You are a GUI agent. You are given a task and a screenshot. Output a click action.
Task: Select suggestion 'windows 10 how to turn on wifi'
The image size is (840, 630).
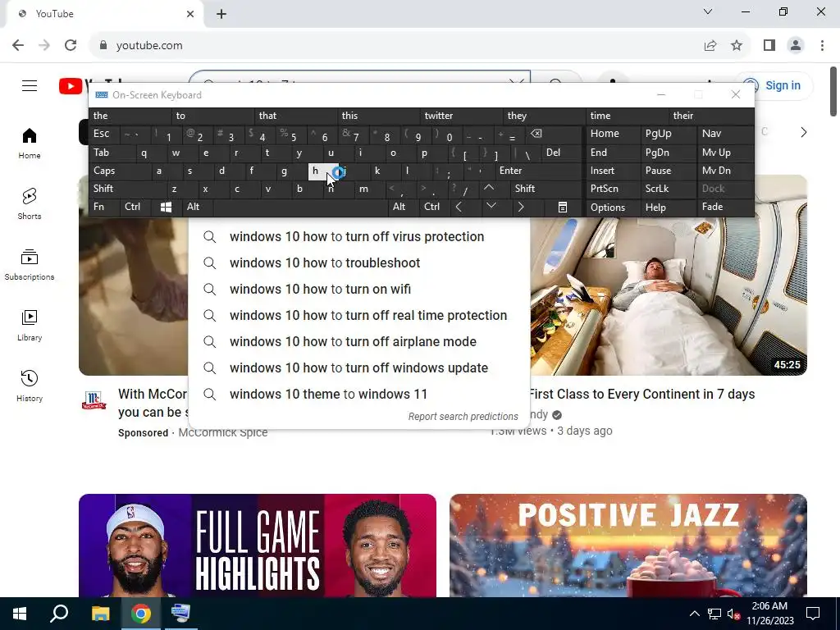(359, 290)
